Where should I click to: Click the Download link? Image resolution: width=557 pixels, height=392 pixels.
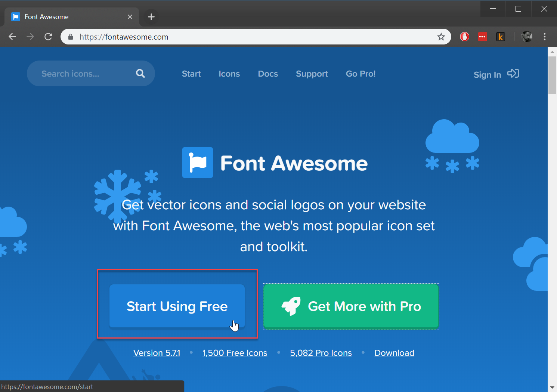pos(394,353)
